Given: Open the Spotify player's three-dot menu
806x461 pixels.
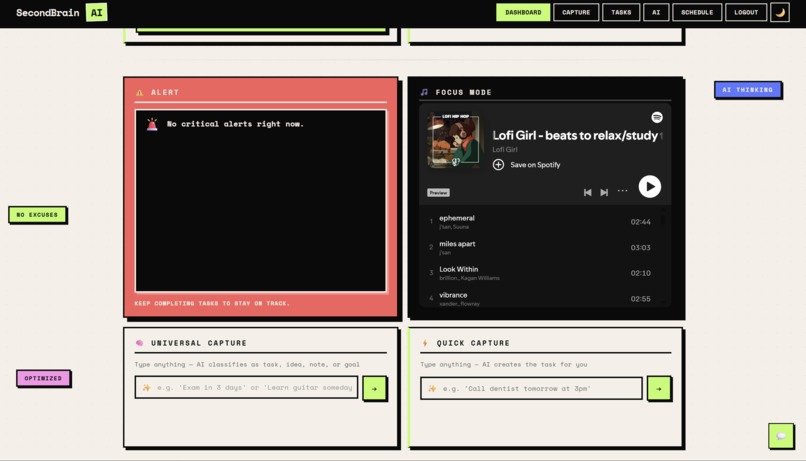Looking at the screenshot, I should (622, 191).
